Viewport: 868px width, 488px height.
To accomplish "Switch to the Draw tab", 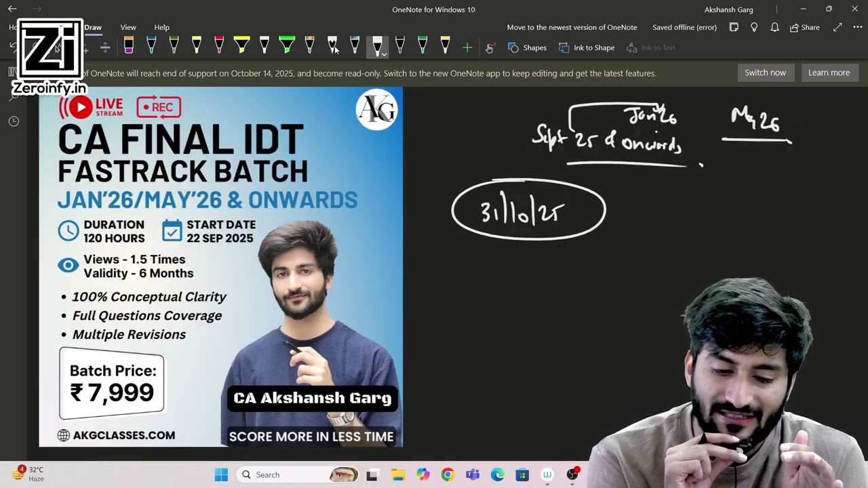I will click(x=93, y=27).
